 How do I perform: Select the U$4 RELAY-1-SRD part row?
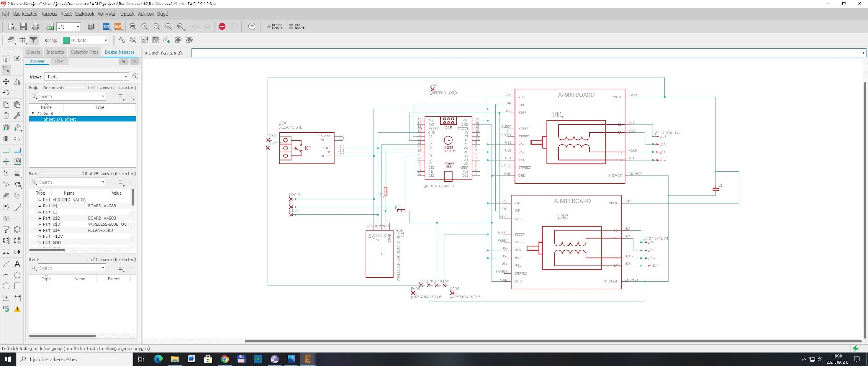pos(80,230)
